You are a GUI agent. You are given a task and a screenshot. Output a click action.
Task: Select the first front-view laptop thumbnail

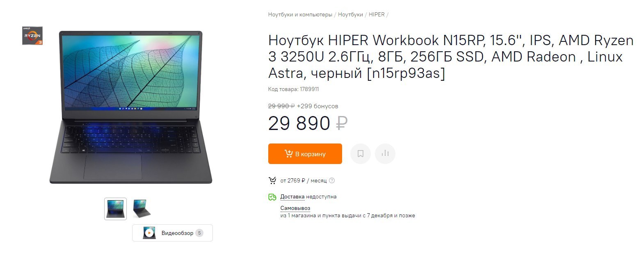tap(115, 209)
